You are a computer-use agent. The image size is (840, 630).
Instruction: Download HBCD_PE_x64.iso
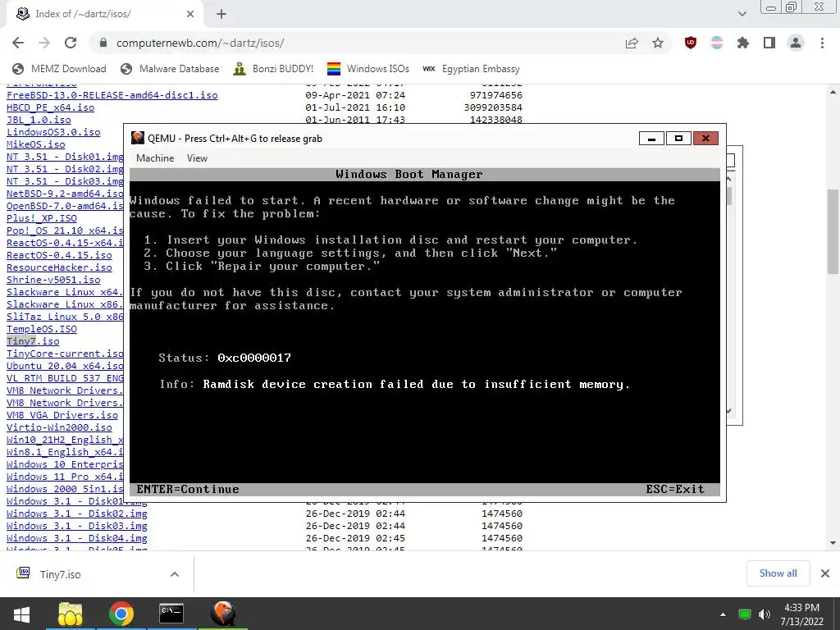tap(50, 107)
